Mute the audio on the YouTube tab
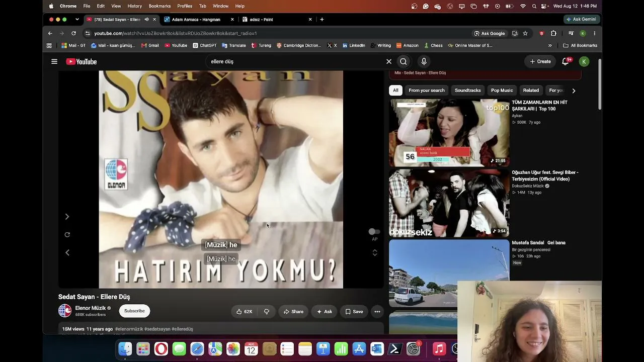This screenshot has width=644, height=362. [146, 20]
